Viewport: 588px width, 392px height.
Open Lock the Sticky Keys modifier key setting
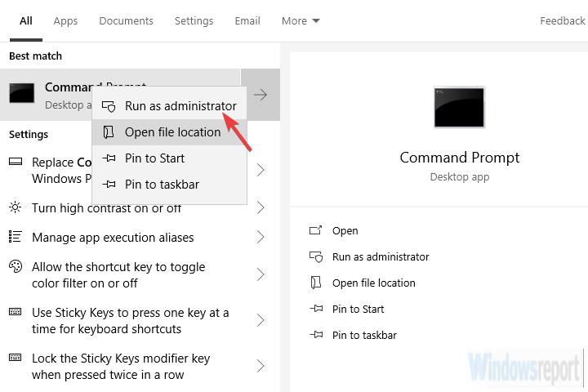[x=121, y=367]
